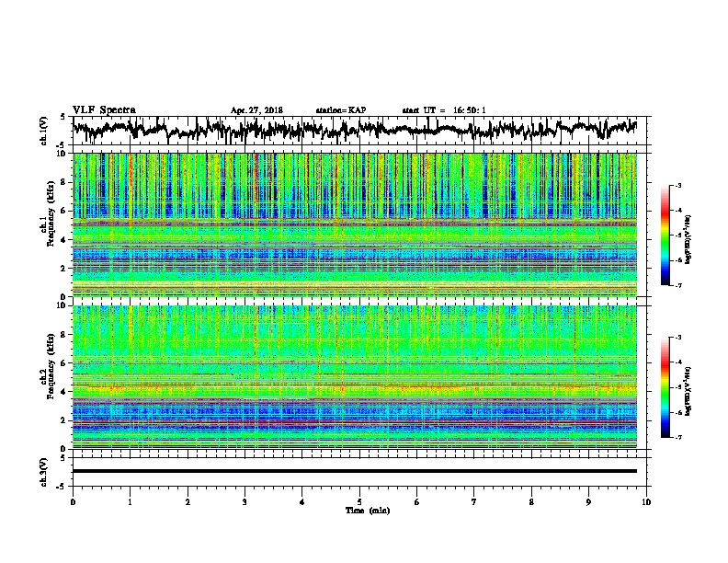
Task: Click tick label "0" on the time axis
Action: pos(73,502)
